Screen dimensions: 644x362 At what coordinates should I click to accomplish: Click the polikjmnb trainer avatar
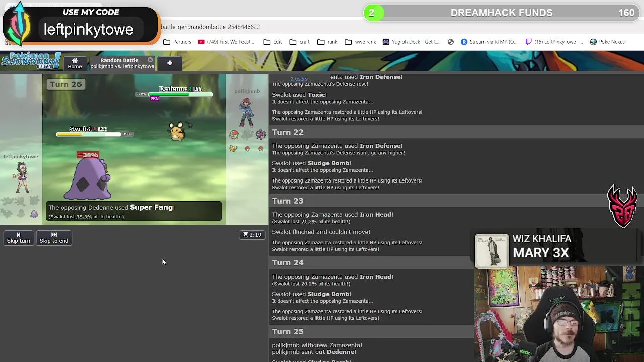(246, 113)
